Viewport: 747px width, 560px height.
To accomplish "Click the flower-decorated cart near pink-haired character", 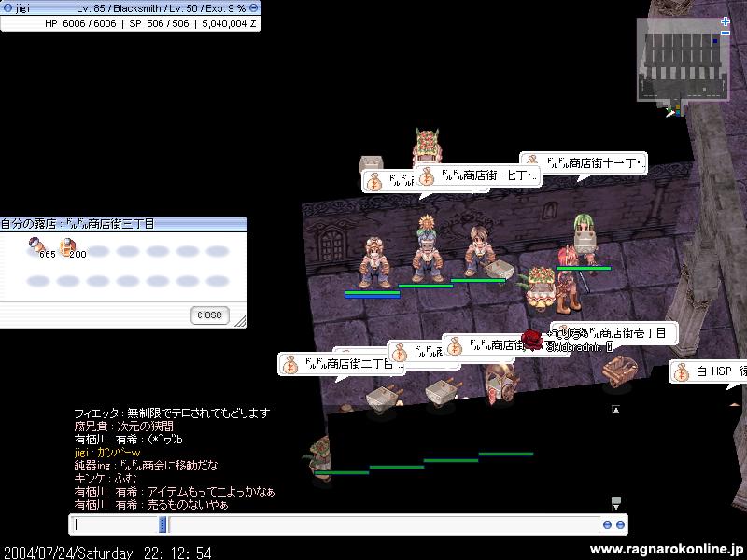I will tap(541, 287).
